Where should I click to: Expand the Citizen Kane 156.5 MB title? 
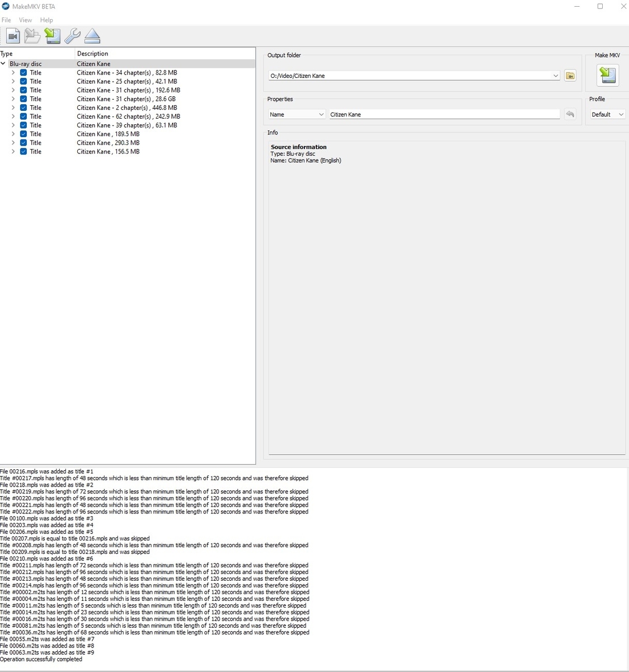point(13,152)
